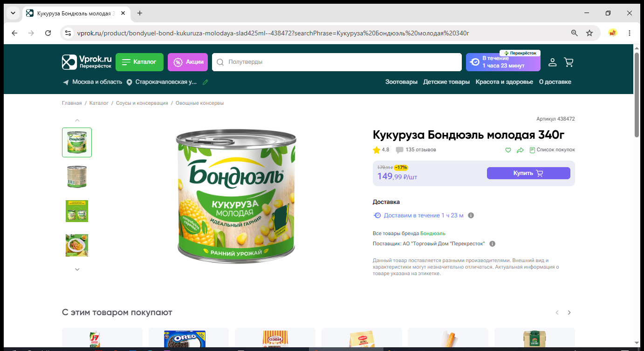644x351 pixels.
Task: Open the shopping cart icon in header
Action: (x=569, y=62)
